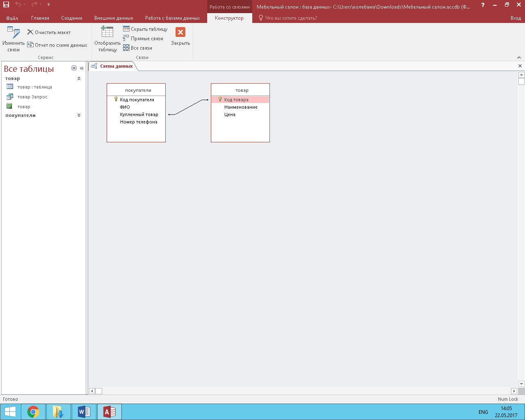Click Прямые связи (Direct Relationships)
The image size is (525, 420).
click(x=143, y=39)
